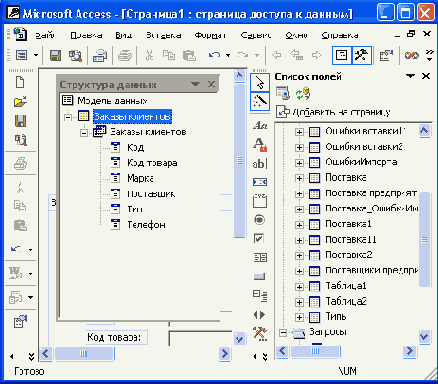Select the Check Box tool

tap(259, 238)
